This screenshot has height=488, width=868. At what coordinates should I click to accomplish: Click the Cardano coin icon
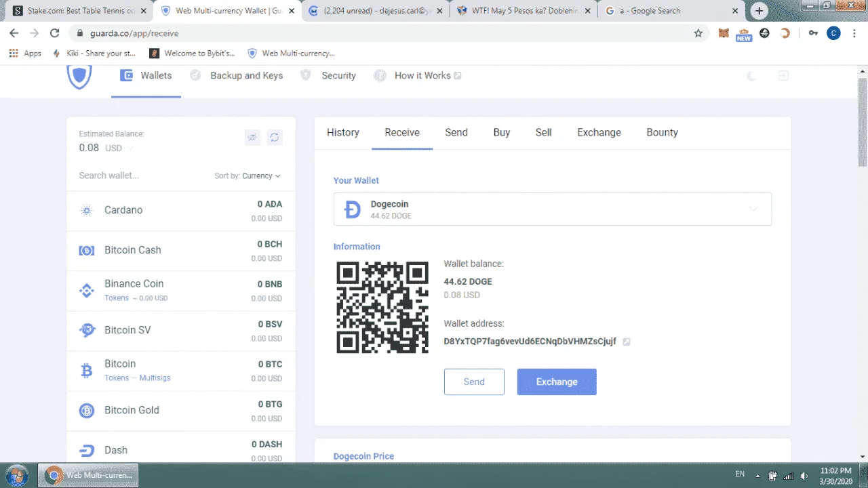coord(87,210)
